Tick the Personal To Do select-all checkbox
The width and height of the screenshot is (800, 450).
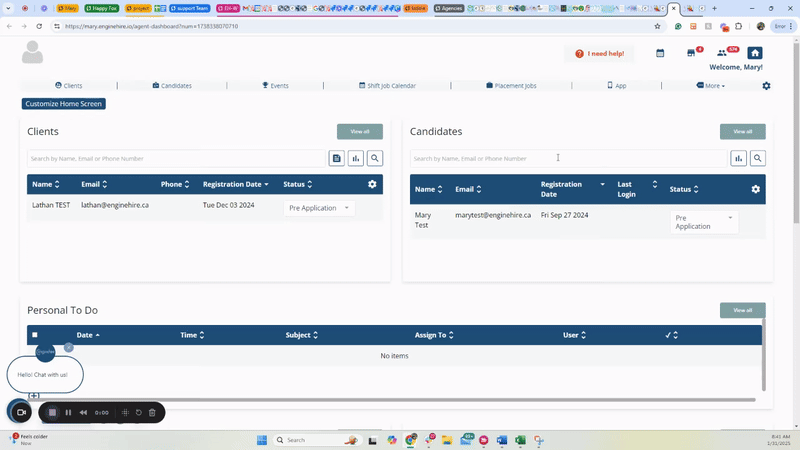pyautogui.click(x=35, y=335)
